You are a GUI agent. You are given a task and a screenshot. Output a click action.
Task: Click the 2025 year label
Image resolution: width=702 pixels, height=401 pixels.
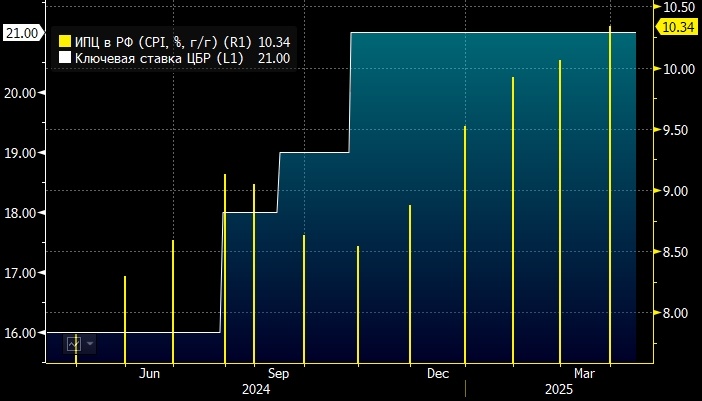(x=558, y=390)
